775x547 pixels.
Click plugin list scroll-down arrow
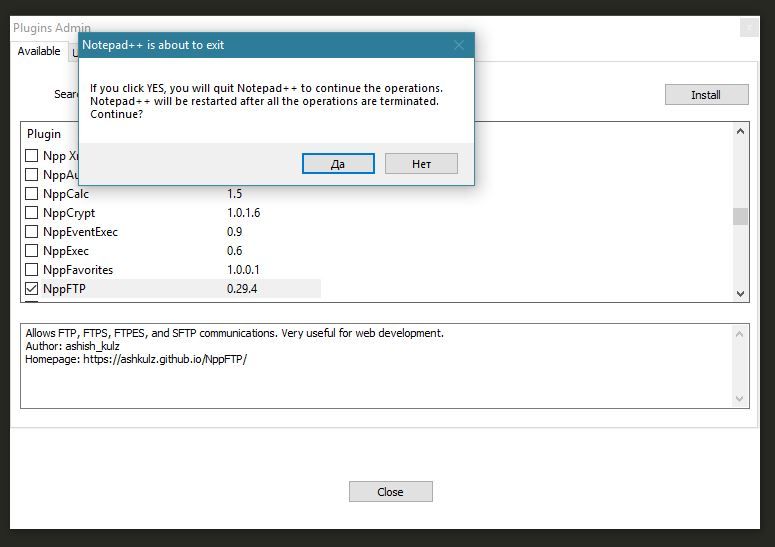[740, 294]
